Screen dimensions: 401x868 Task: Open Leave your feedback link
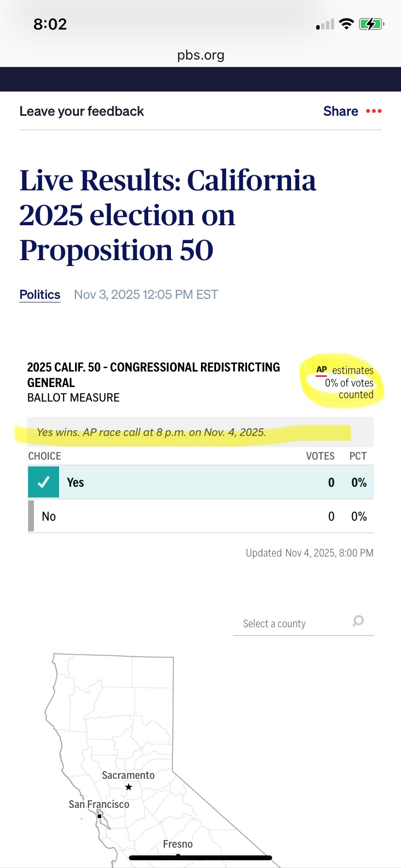coord(81,111)
